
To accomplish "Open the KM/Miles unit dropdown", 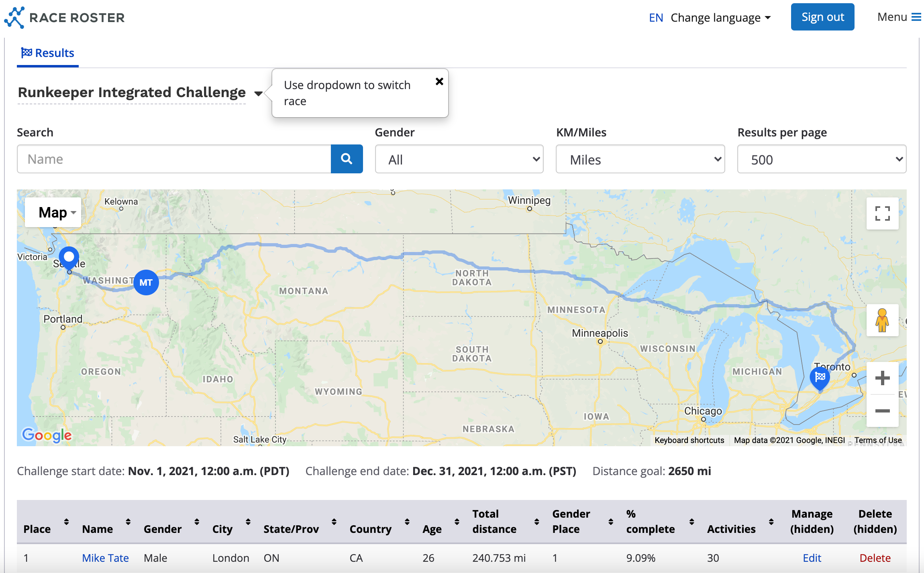I will [640, 159].
